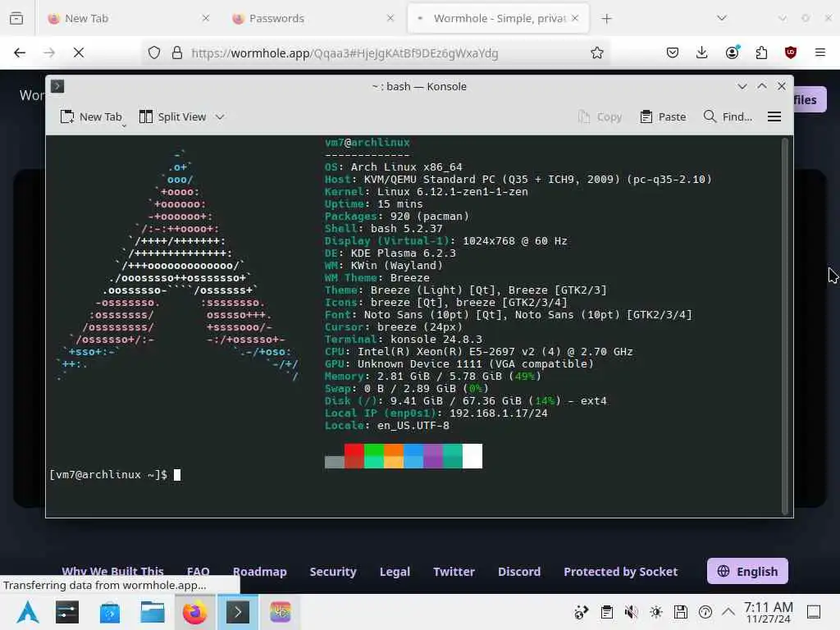840x630 pixels.
Task: Open the Discord footer link
Action: 519,572
